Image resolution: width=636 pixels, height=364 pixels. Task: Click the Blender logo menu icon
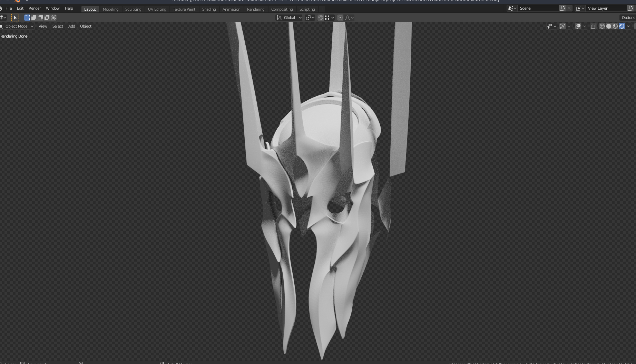[1, 8]
